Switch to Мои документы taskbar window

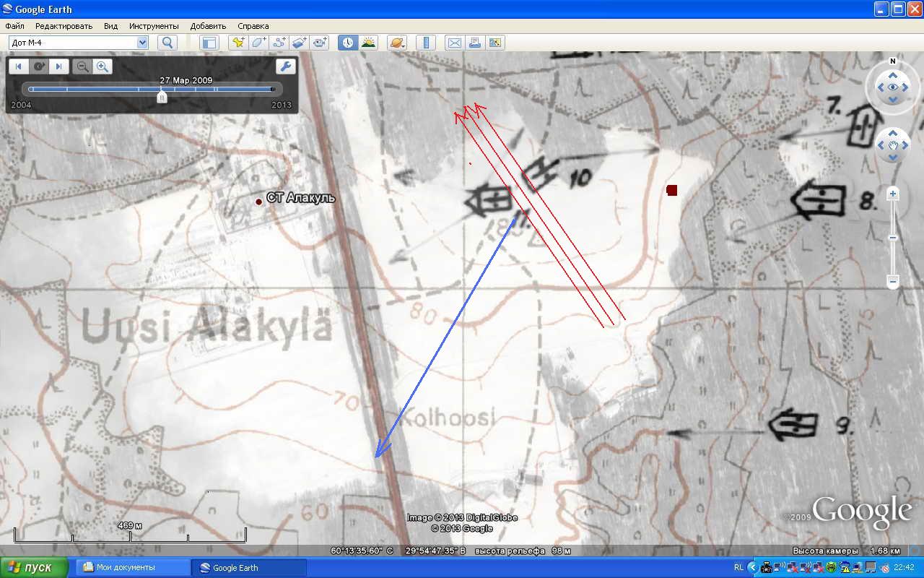[x=133, y=567]
